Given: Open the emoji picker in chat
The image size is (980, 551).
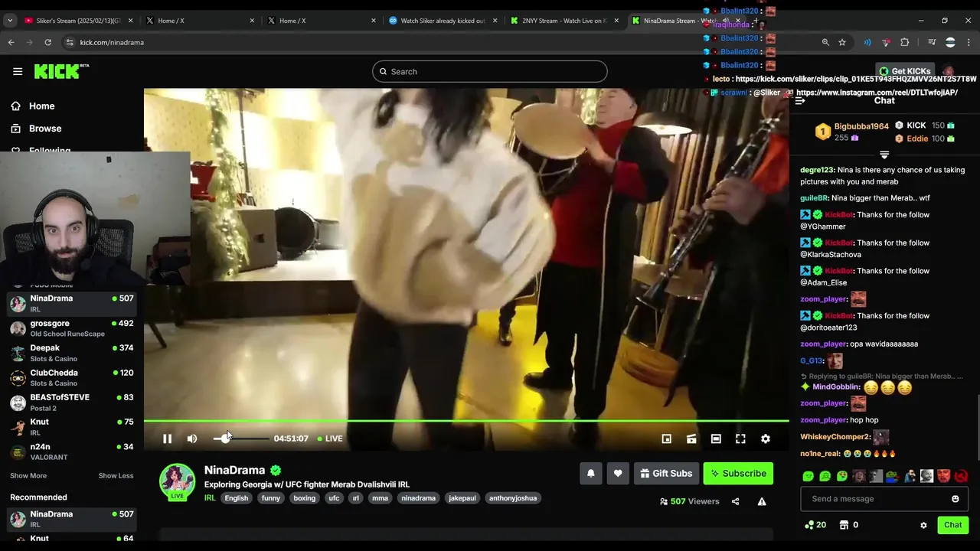Looking at the screenshot, I should (955, 499).
